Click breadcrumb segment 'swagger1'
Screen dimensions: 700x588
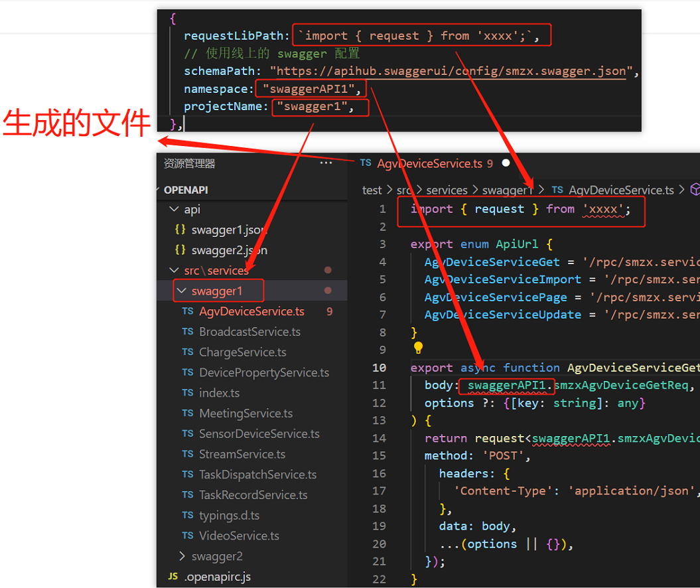[x=508, y=190]
